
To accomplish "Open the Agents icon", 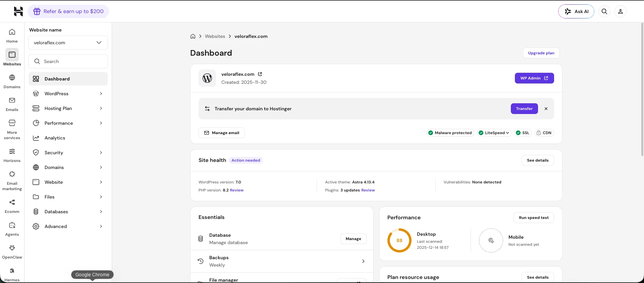I will 12,225.
